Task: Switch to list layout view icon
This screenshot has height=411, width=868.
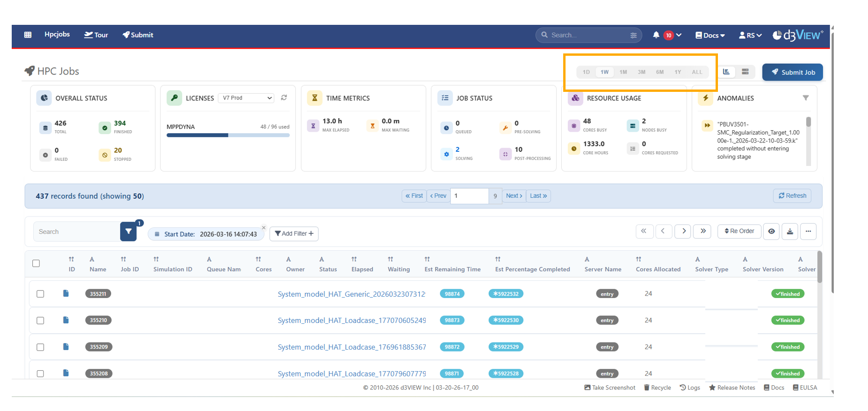Action: coord(745,72)
